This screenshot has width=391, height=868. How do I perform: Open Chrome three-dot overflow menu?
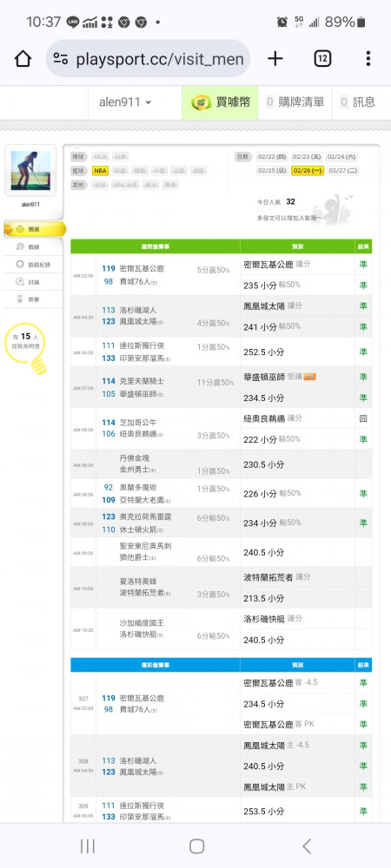368,59
